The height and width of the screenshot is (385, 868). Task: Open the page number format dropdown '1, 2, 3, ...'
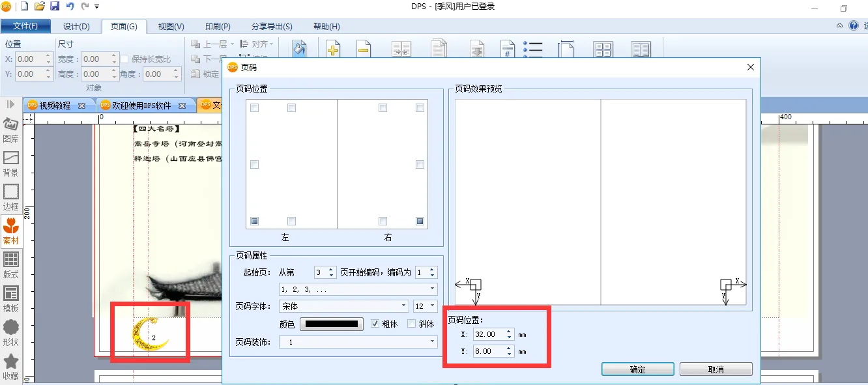pyautogui.click(x=358, y=289)
